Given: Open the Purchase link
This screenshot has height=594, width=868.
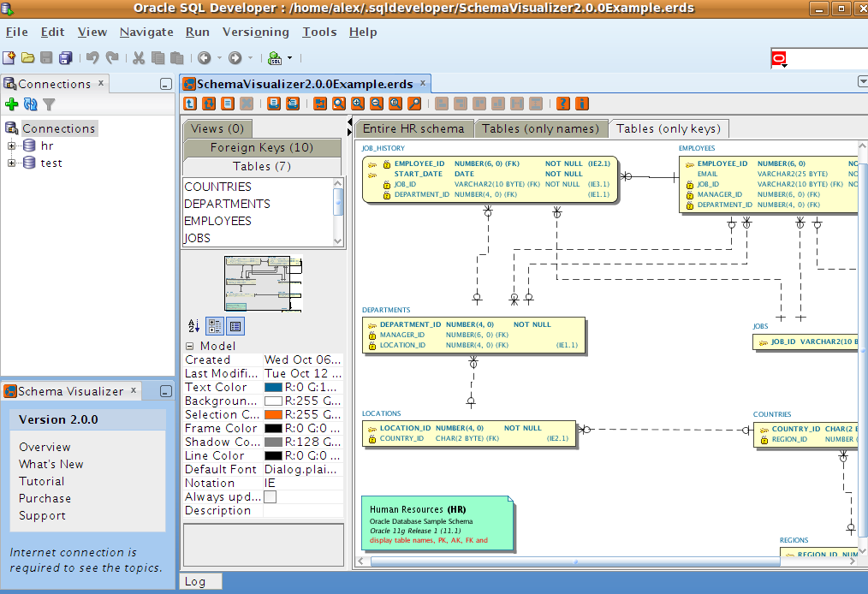Looking at the screenshot, I should (x=45, y=498).
